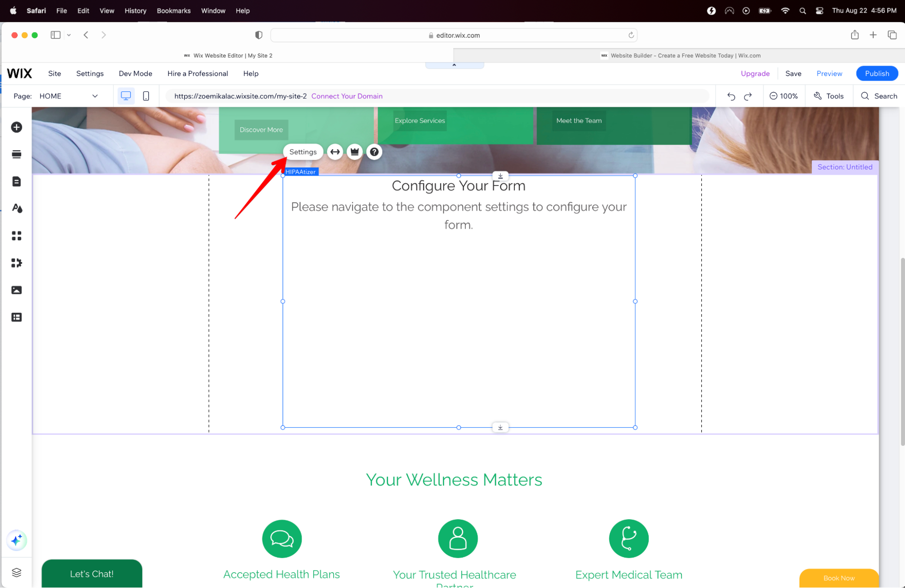Click the AI assistant sparkle icon
The width and height of the screenshot is (905, 588).
pyautogui.click(x=17, y=540)
